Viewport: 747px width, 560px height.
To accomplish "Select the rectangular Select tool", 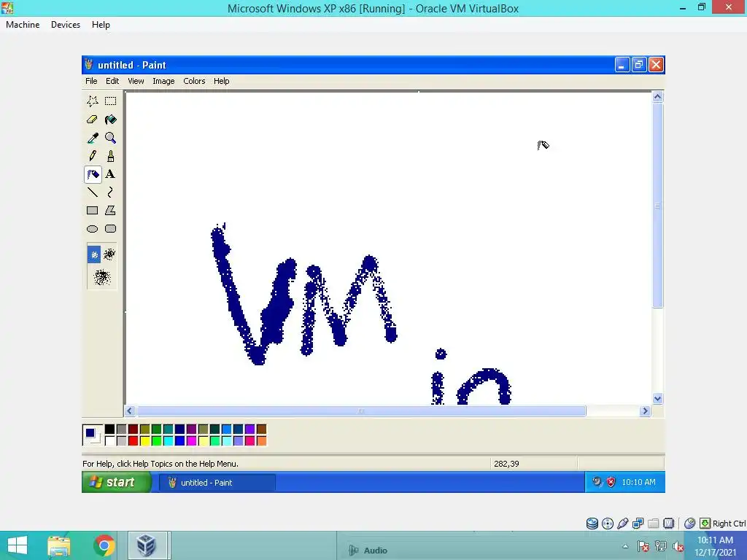I will click(x=111, y=101).
